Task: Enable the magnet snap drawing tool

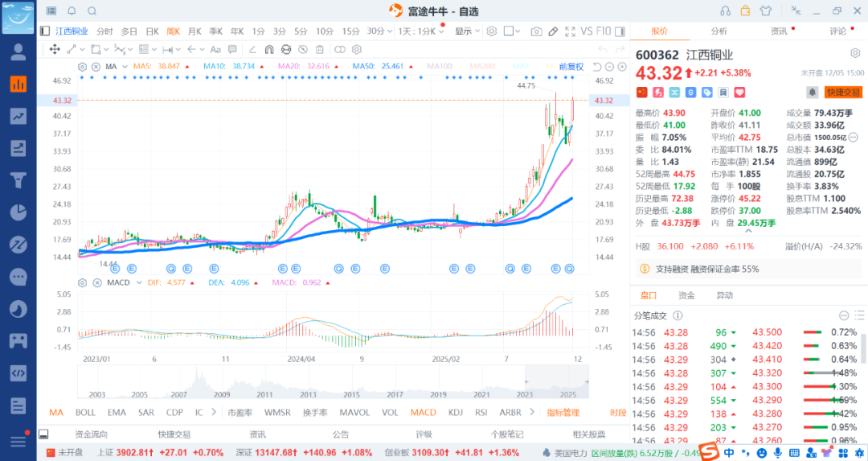Action: coord(269,49)
